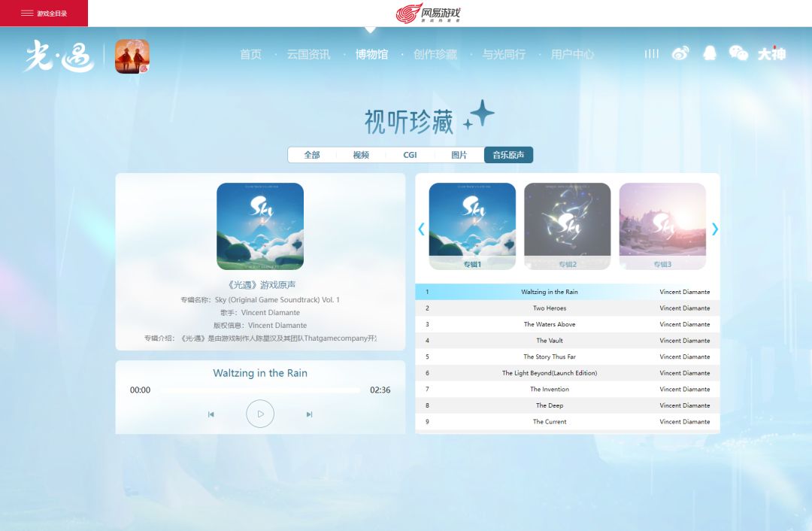Show previous albums with left chevron
This screenshot has width=812, height=531.
pos(421,229)
